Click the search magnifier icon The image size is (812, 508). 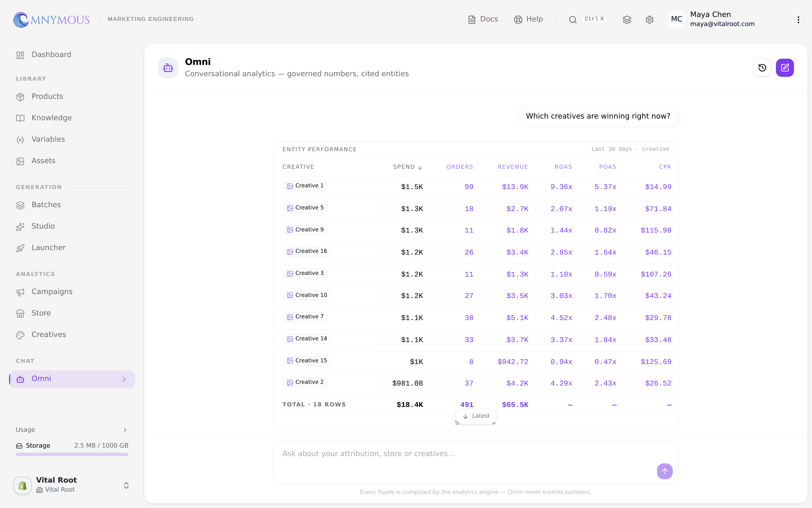coord(573,20)
